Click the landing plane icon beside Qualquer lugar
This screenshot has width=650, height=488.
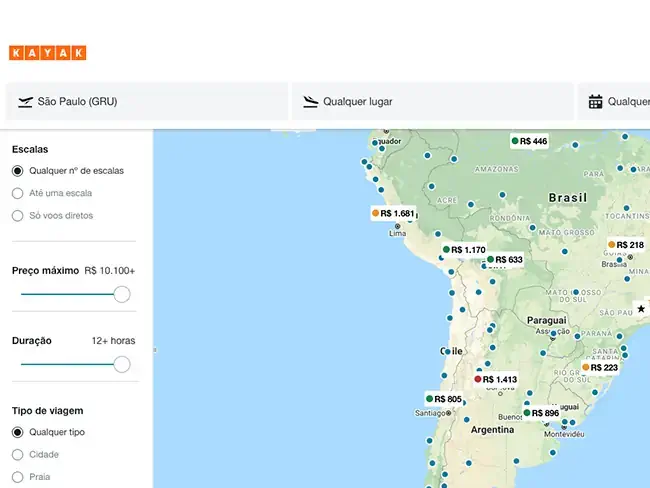tap(310, 102)
